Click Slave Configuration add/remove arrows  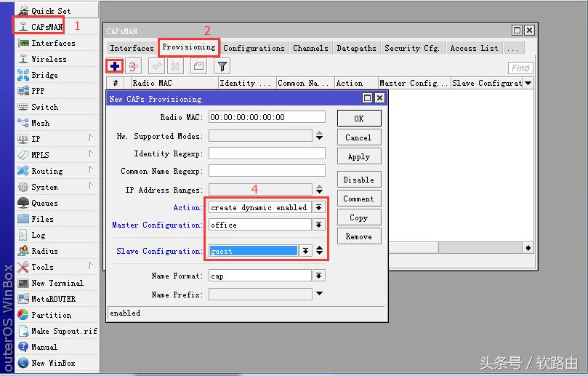[320, 250]
